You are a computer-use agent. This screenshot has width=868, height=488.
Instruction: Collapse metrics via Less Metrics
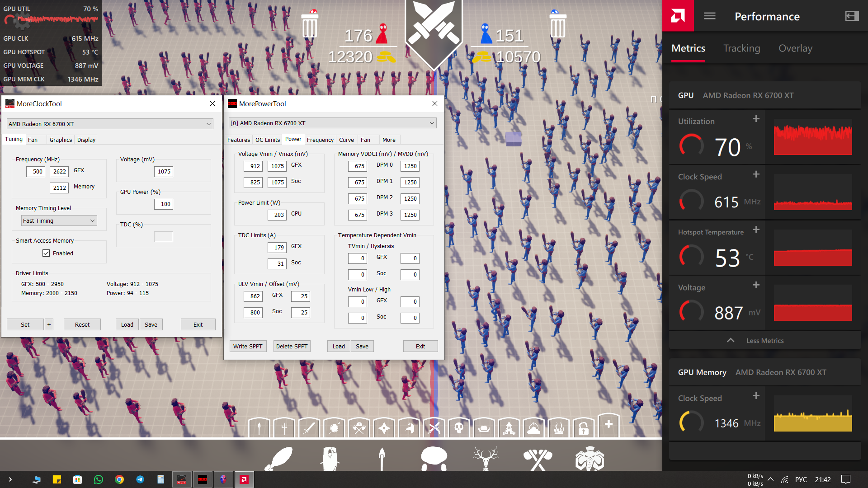click(x=764, y=341)
